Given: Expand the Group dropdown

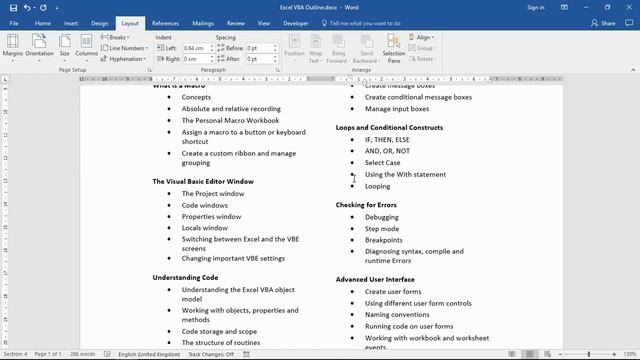Looking at the screenshot, I should click(422, 48).
